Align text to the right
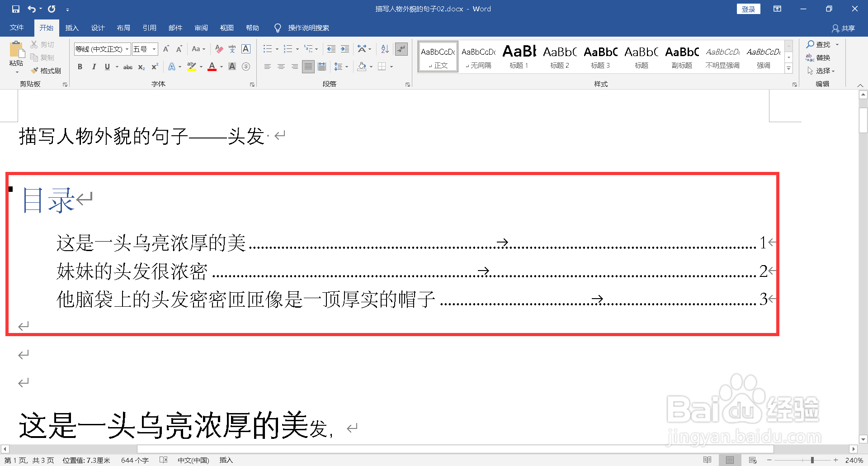The image size is (868, 466). coord(295,67)
